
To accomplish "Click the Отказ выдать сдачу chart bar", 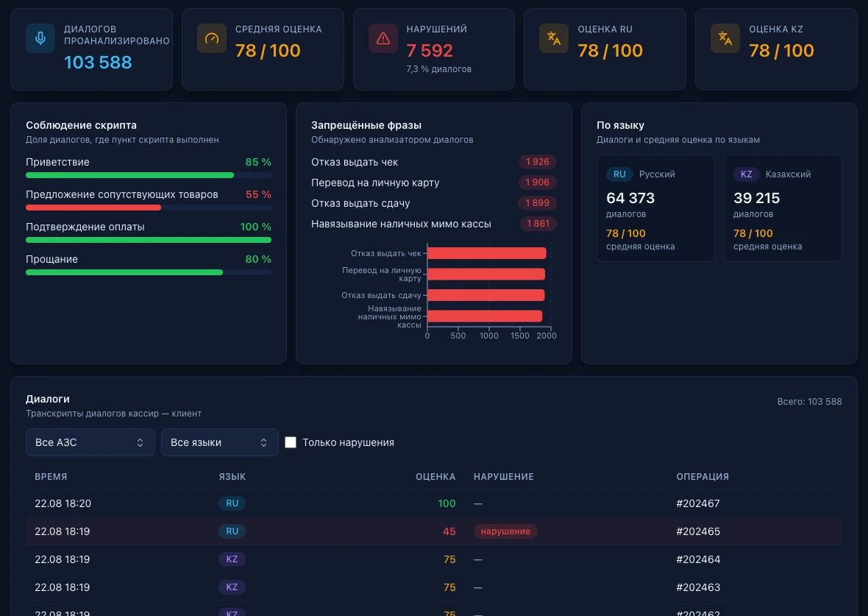I will coord(486,295).
